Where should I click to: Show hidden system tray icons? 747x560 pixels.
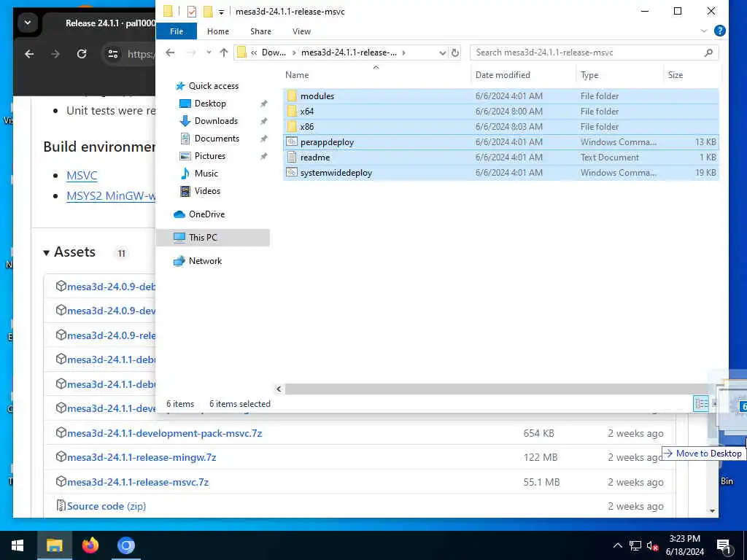pos(617,545)
